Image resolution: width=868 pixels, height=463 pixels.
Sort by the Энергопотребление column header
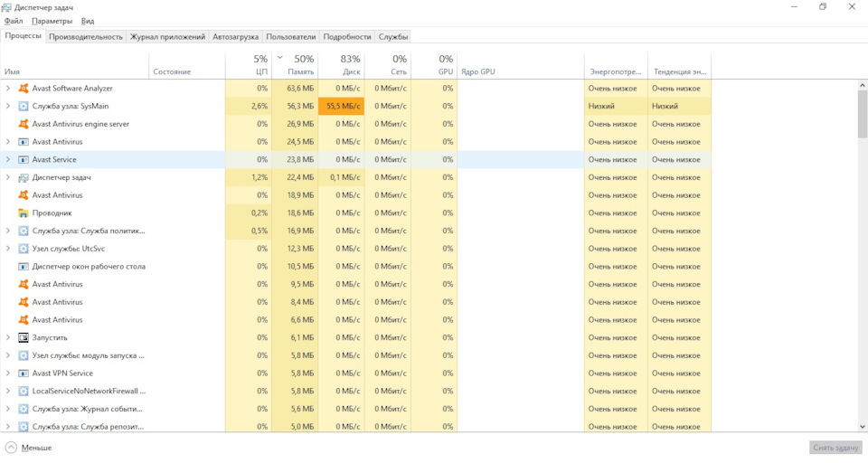pos(616,66)
